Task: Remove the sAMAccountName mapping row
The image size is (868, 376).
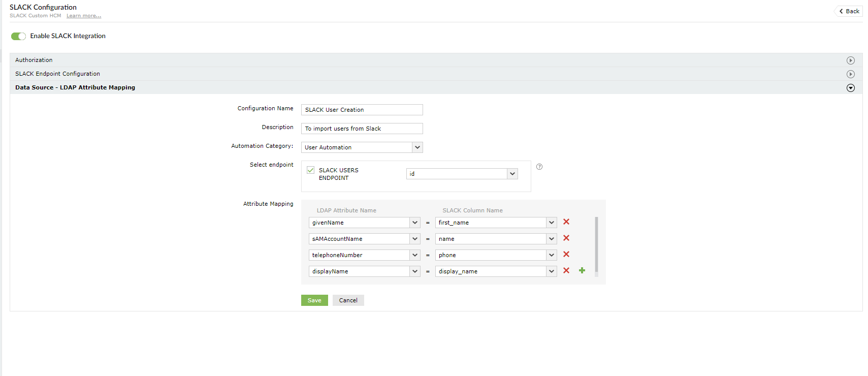Action: tap(566, 238)
